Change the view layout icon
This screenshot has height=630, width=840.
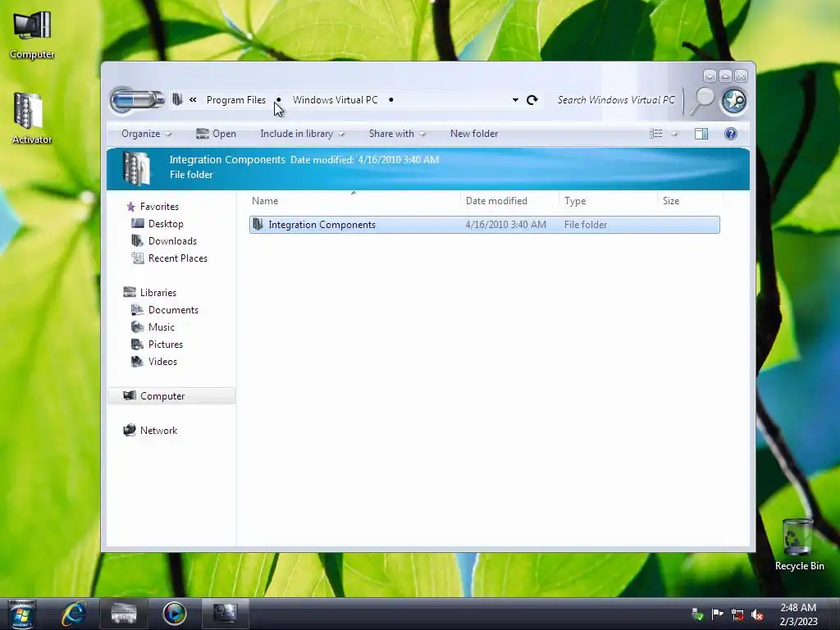[x=655, y=134]
